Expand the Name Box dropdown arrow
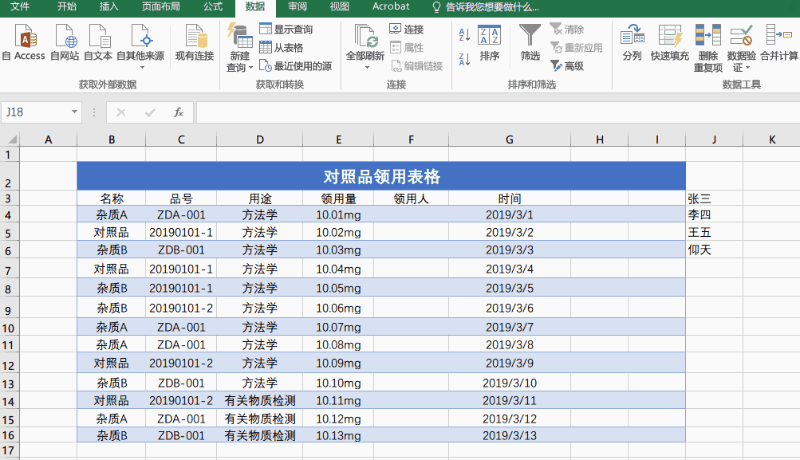800x460 pixels. (74, 112)
